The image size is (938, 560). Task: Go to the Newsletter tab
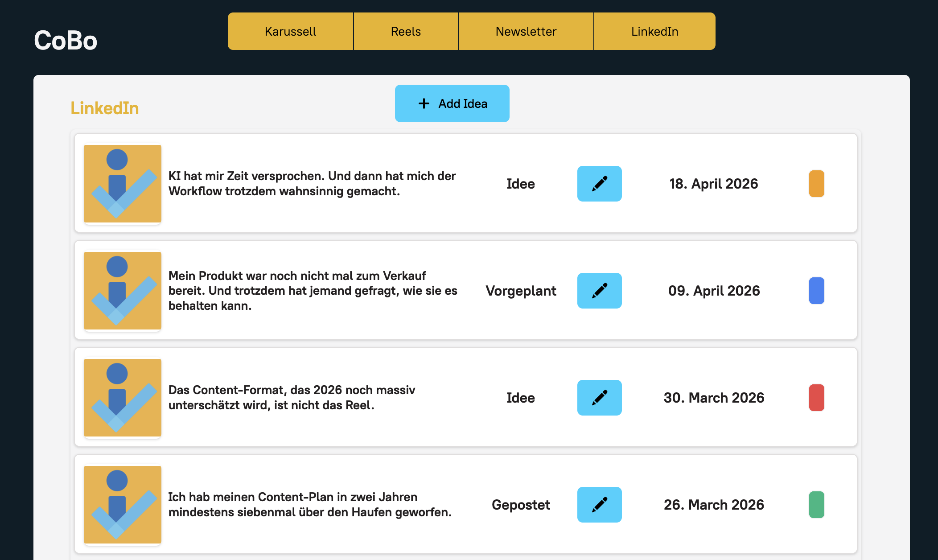click(x=526, y=31)
